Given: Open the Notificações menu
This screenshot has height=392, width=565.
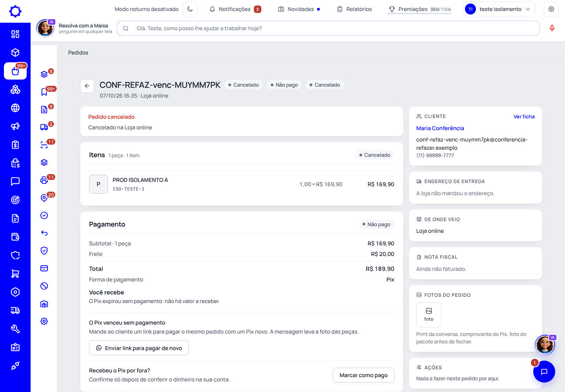Looking at the screenshot, I should [235, 9].
